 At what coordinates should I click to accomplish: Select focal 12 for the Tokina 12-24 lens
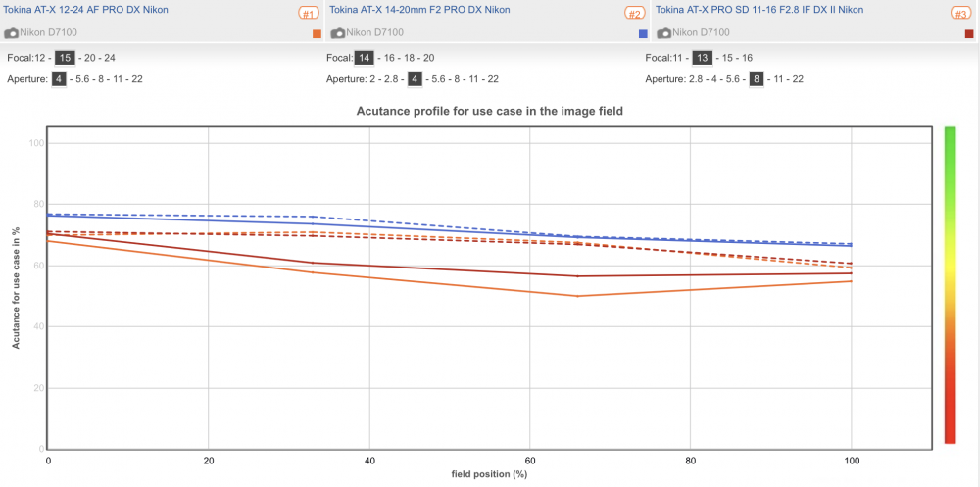tap(42, 58)
